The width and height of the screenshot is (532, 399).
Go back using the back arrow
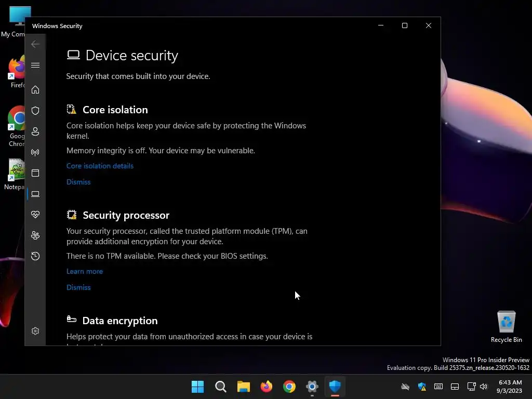(35, 44)
